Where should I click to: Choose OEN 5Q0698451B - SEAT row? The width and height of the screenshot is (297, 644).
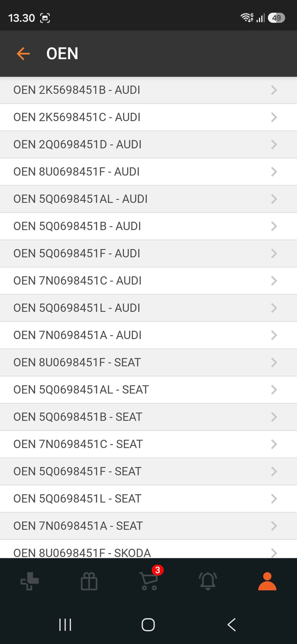[x=148, y=417]
